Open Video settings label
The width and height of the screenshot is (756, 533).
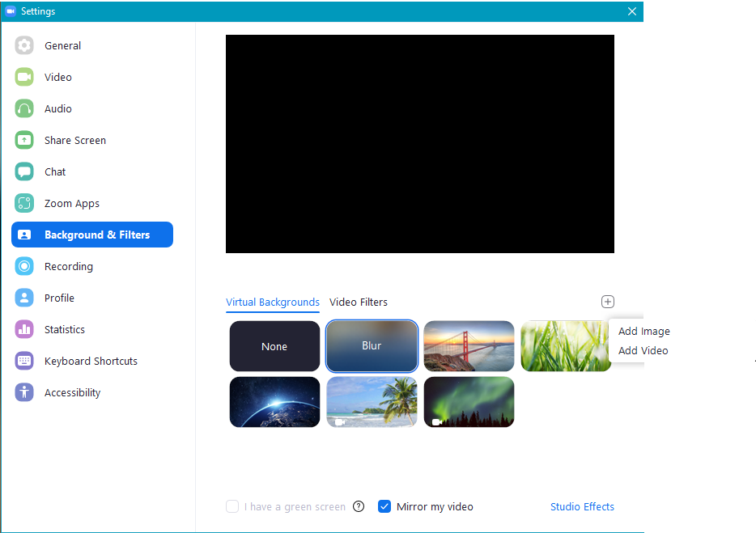click(x=57, y=77)
